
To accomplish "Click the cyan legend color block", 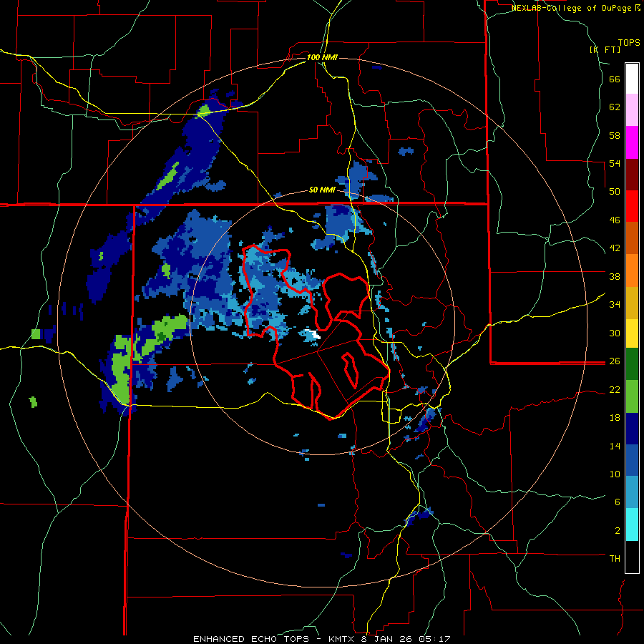I will [x=632, y=525].
